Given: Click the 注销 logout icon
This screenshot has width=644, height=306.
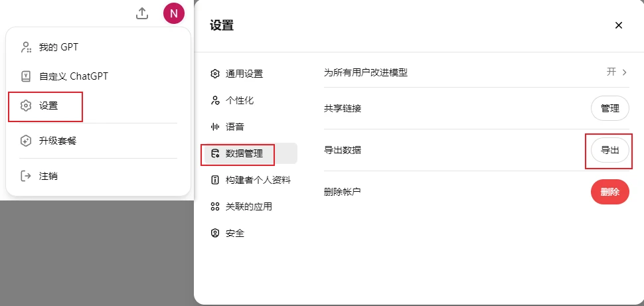Looking at the screenshot, I should pos(27,177).
